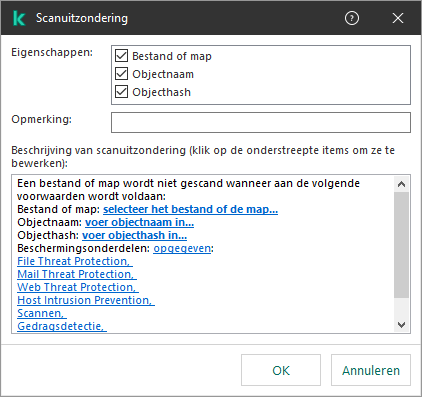The image size is (422, 397).
Task: Click the Scannen link
Action: coord(42,313)
